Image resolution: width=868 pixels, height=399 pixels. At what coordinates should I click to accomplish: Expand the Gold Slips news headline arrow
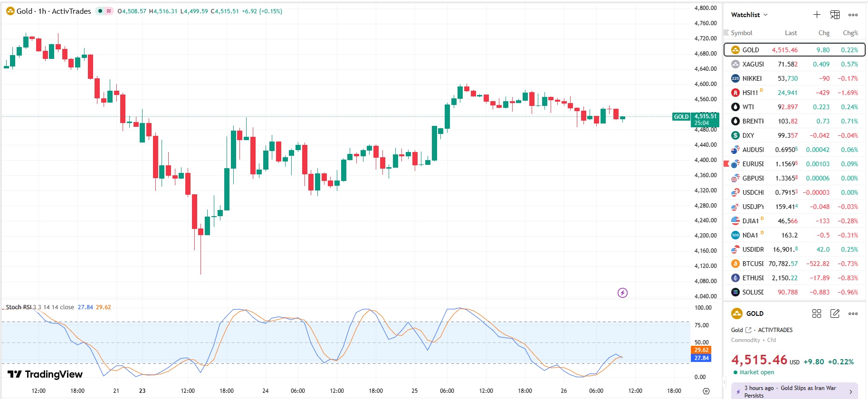click(x=850, y=392)
